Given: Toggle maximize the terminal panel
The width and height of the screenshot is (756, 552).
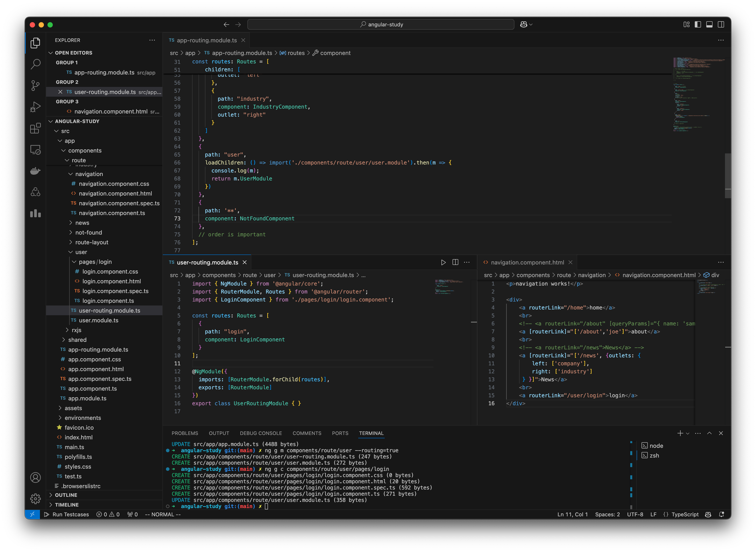Looking at the screenshot, I should [709, 433].
